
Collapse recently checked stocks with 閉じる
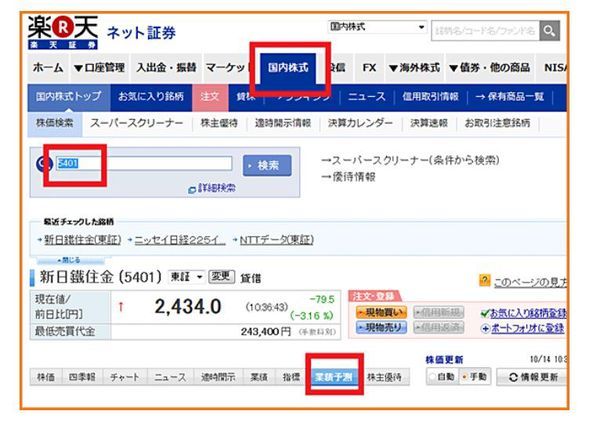(70, 260)
